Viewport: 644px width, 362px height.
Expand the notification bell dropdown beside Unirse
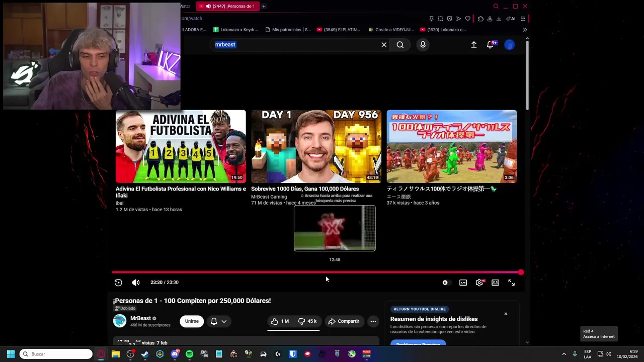pos(218,321)
